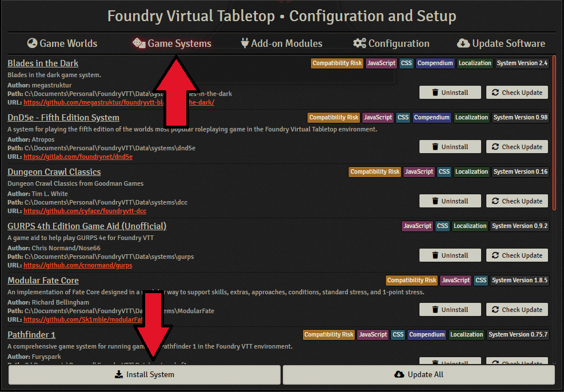
Task: Click the download icon on Install System
Action: pyautogui.click(x=119, y=375)
